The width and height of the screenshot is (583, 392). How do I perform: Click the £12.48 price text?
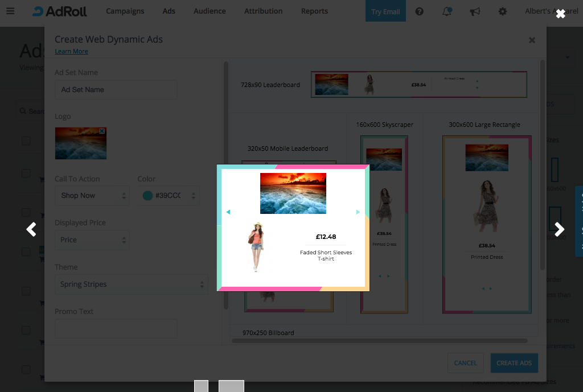(326, 237)
